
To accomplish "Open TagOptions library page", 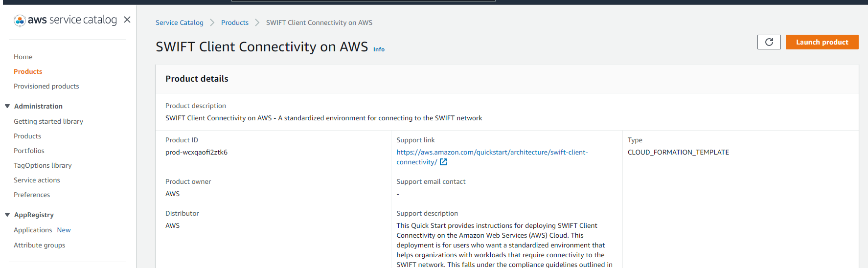I will 43,165.
